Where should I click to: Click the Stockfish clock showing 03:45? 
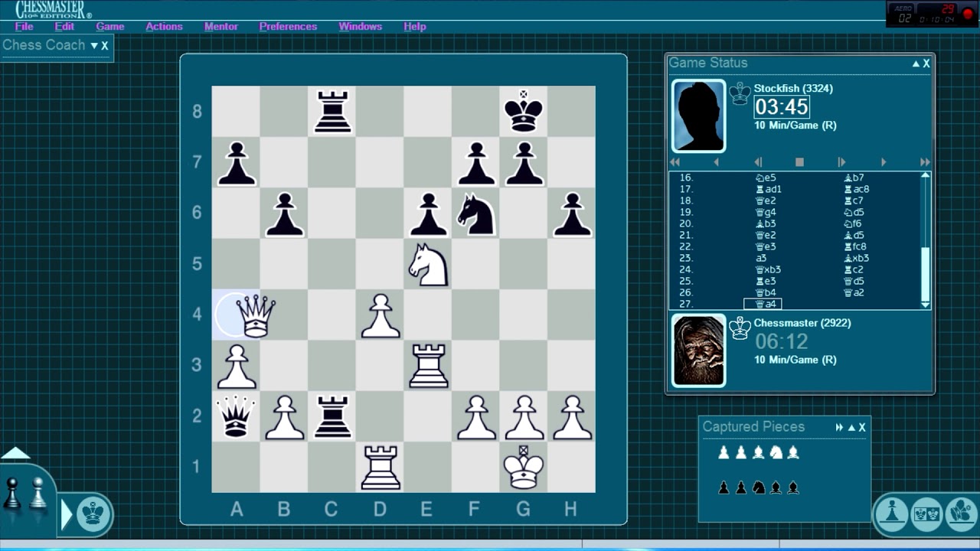[782, 106]
